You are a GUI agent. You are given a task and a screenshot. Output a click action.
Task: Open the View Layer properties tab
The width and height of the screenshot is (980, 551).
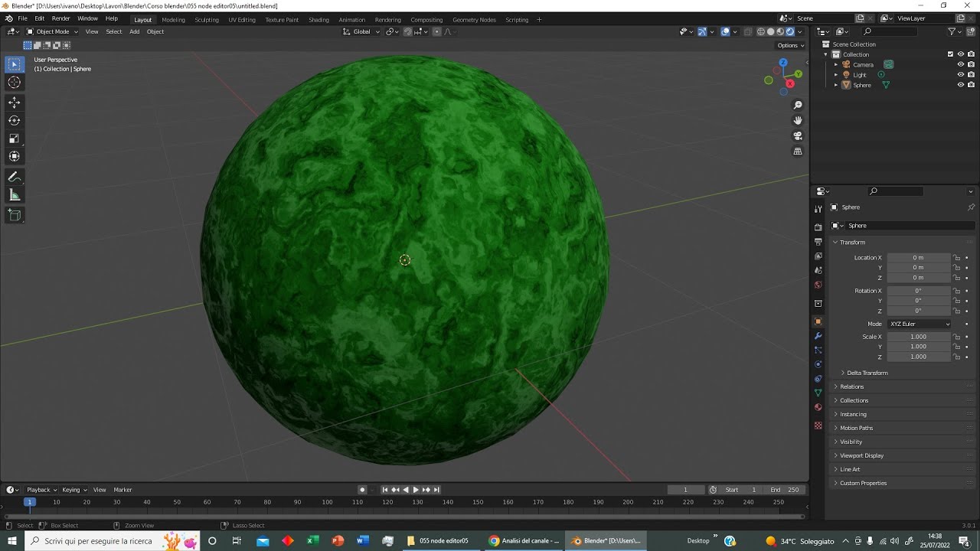point(818,256)
